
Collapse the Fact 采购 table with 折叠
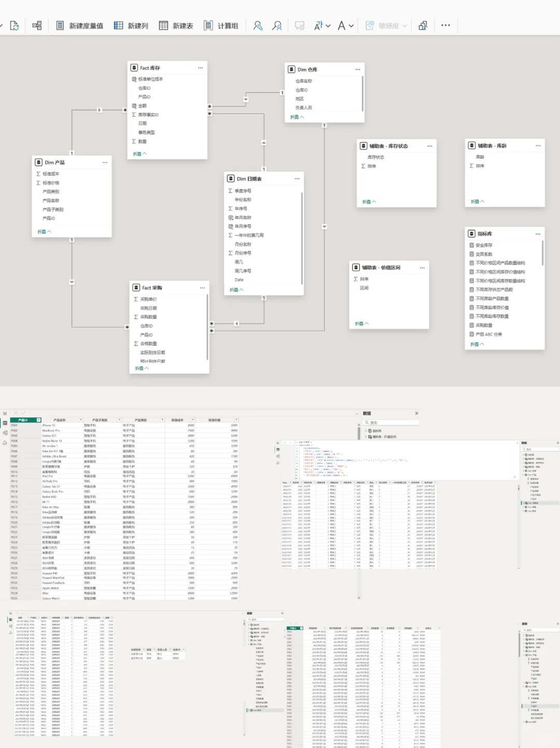click(142, 369)
